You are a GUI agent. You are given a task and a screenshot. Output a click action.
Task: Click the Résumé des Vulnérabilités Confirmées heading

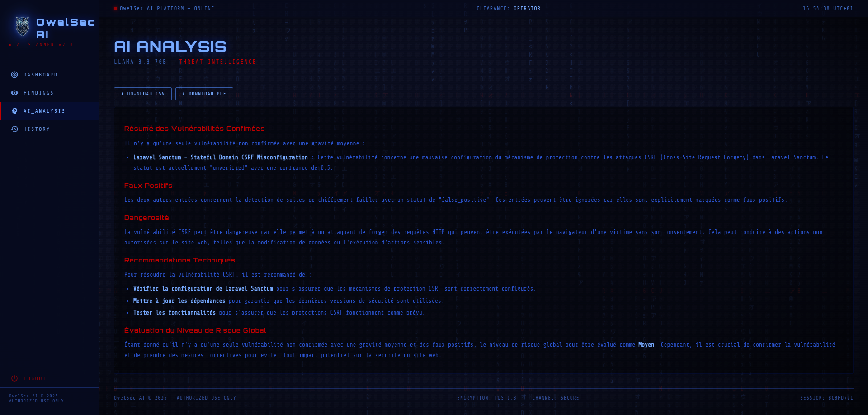(194, 129)
